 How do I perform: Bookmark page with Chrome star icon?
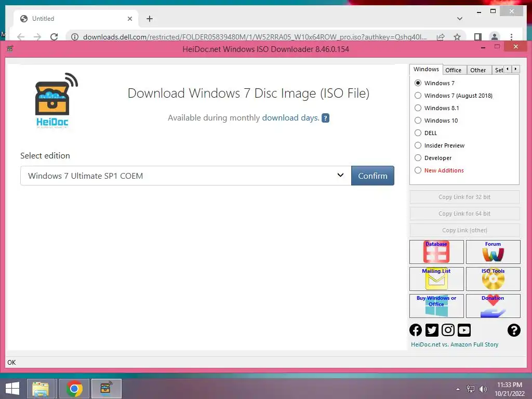(x=457, y=37)
